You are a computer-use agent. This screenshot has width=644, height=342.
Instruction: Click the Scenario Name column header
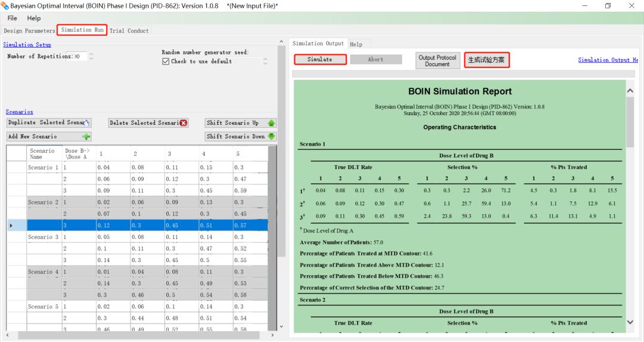tap(44, 153)
